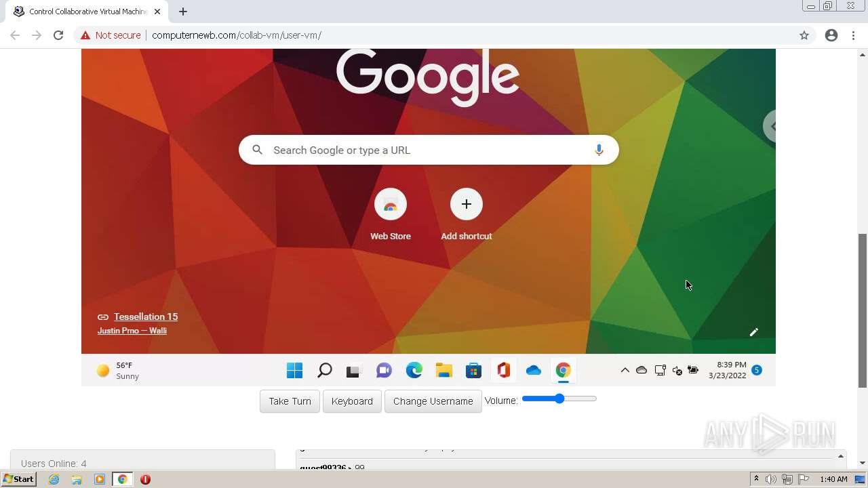Click the customize page pencil icon
This screenshot has width=868, height=488.
(x=753, y=331)
